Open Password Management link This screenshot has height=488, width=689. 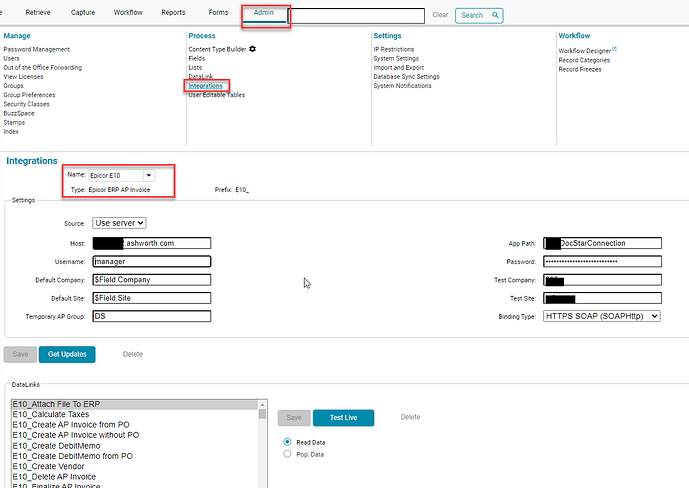point(36,49)
